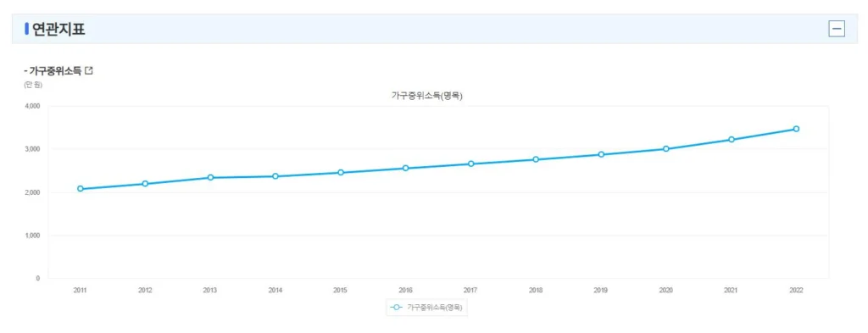Select the 2019 data point

pyautogui.click(x=601, y=154)
